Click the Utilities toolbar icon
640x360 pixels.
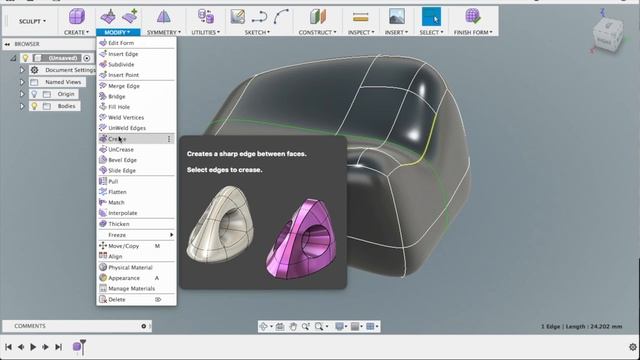pyautogui.click(x=206, y=17)
